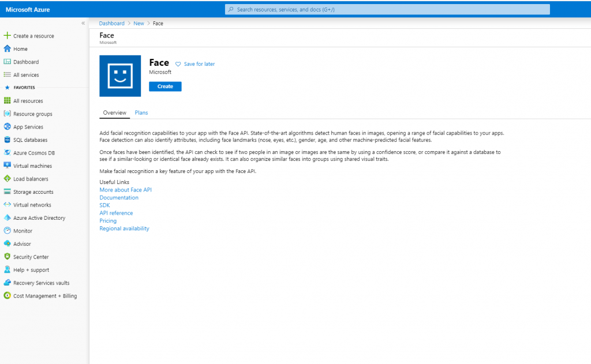Select Storage accounts menu label
The height and width of the screenshot is (364, 591).
[33, 192]
